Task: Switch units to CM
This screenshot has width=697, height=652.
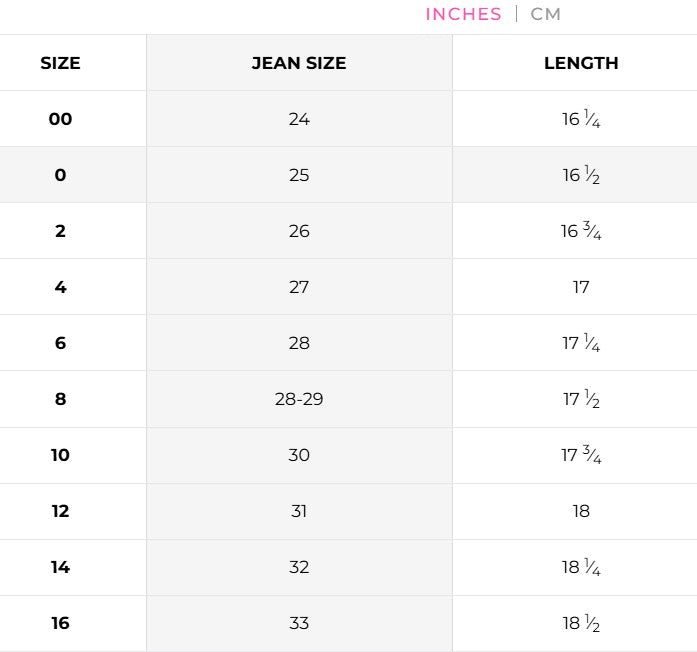Action: pos(546,14)
